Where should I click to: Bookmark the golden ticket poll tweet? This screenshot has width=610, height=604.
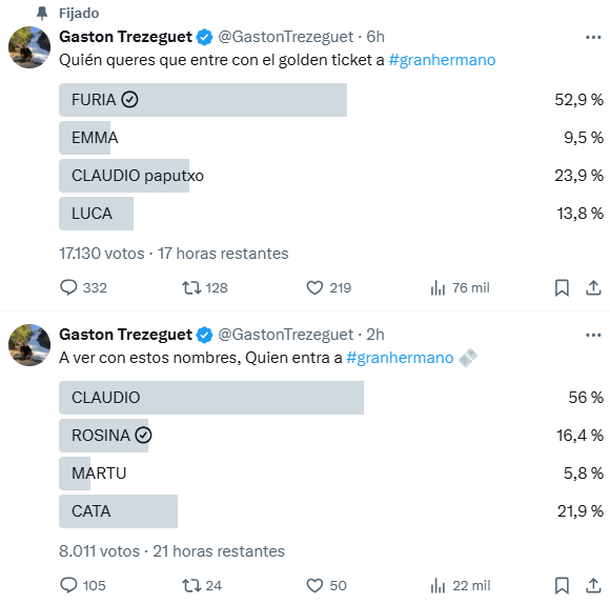(562, 288)
